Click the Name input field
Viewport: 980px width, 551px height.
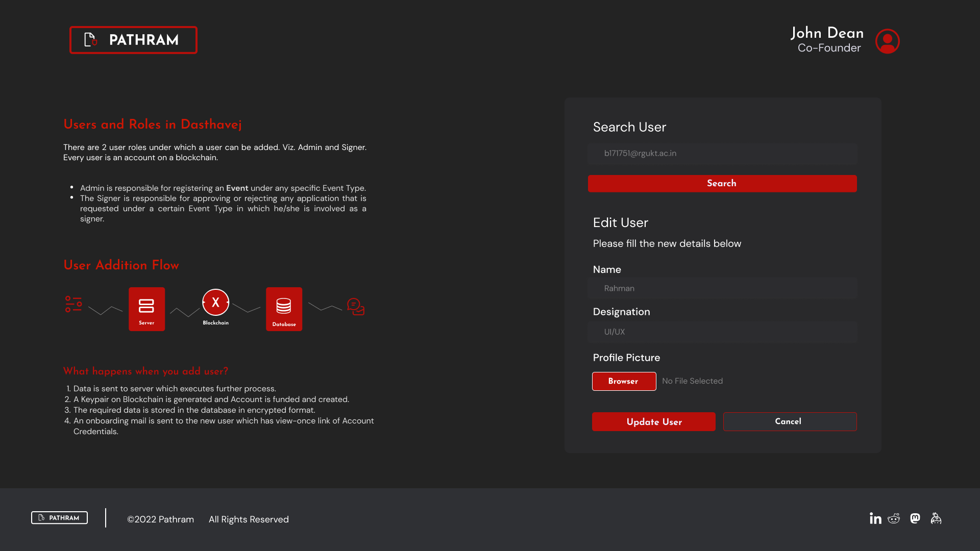click(722, 288)
